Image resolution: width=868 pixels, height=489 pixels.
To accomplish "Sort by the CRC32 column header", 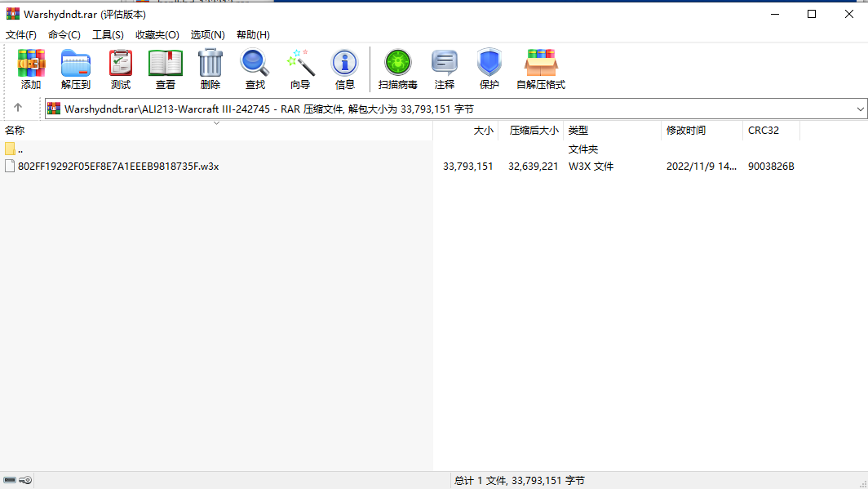I will click(x=771, y=130).
